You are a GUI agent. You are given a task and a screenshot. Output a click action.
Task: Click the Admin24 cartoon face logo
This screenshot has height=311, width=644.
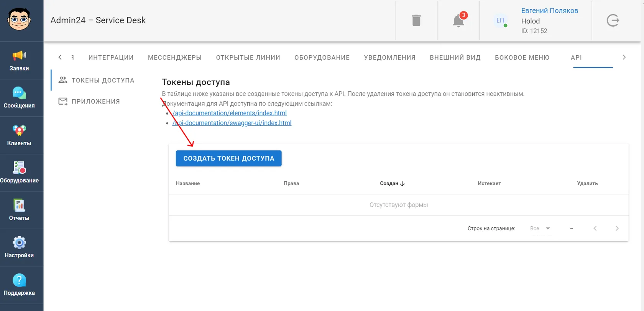(19, 19)
